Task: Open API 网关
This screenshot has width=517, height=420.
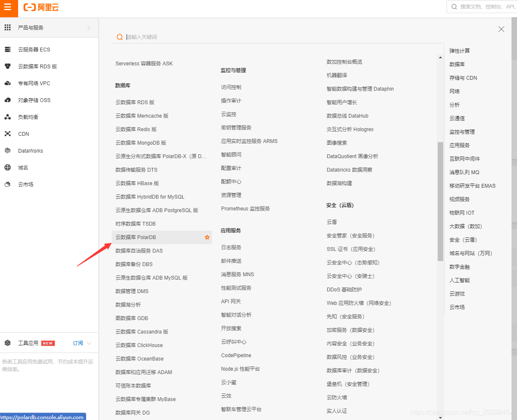Action: [231, 302]
